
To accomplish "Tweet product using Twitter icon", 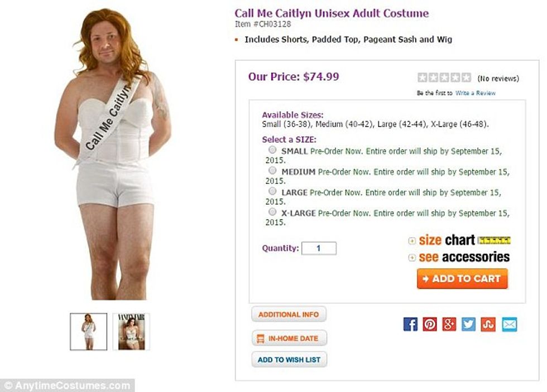I will click(469, 325).
